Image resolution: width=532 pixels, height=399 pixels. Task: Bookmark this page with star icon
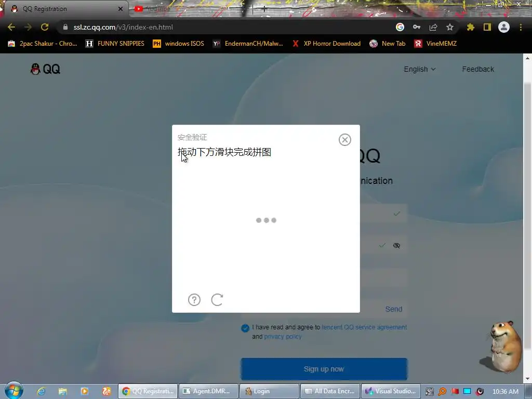450,27
